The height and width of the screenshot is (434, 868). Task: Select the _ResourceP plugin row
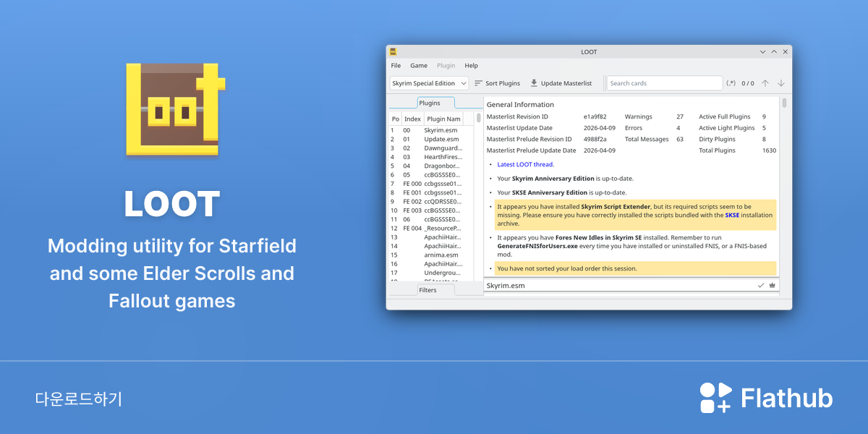coord(431,228)
